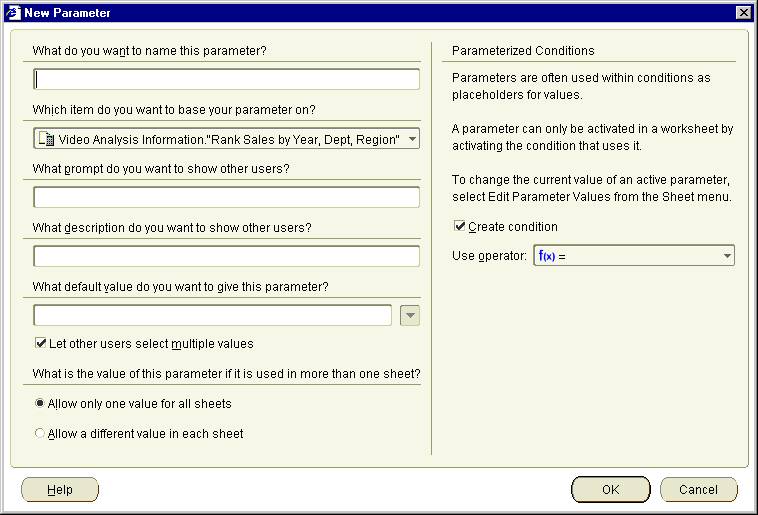
Task: Click 'What is the value of this parameter' label
Action: (x=226, y=374)
